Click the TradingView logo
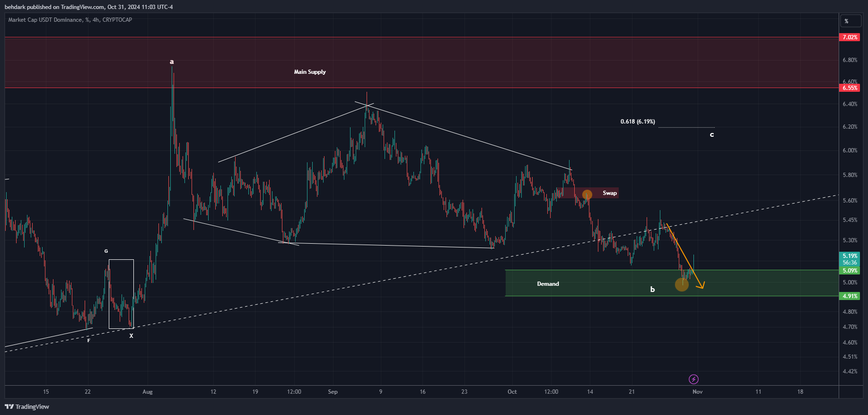This screenshot has height=415, width=868. click(27, 406)
